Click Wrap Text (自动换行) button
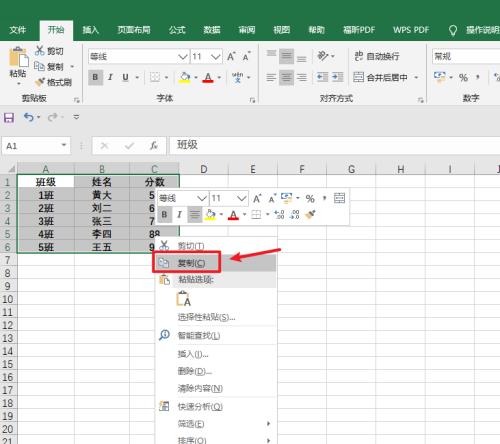This screenshot has height=444, width=500. coord(377,56)
